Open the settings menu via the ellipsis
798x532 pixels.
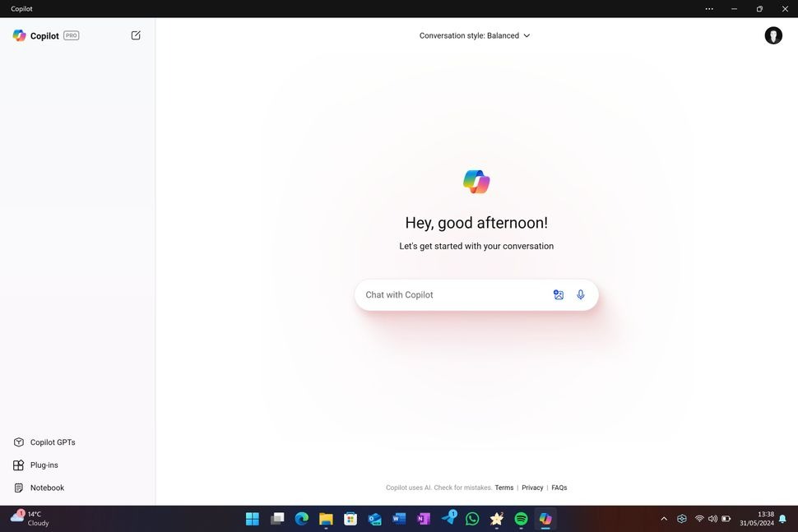click(x=708, y=9)
